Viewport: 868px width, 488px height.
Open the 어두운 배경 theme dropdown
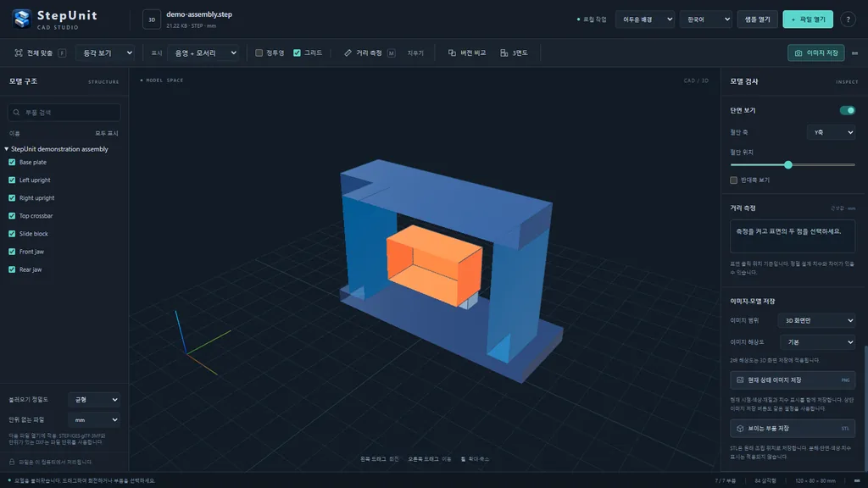[x=645, y=19]
